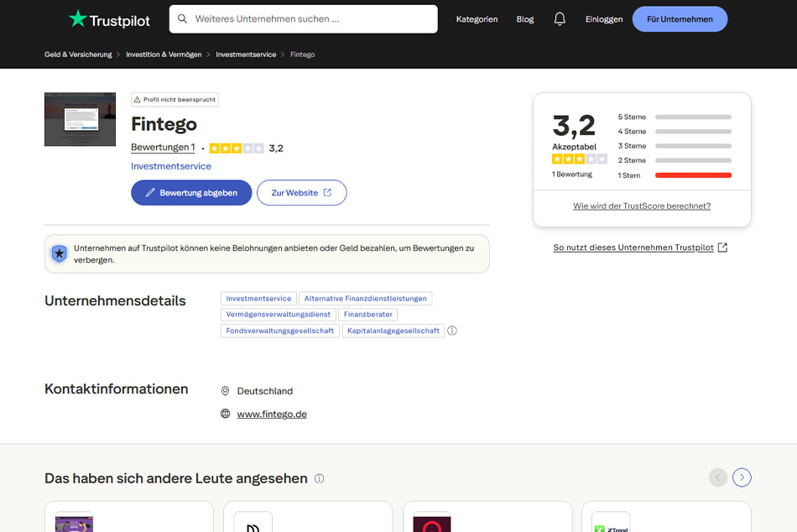Click the globe icon next to www.fintego.de
Image resolution: width=797 pixels, height=532 pixels.
pyautogui.click(x=225, y=414)
